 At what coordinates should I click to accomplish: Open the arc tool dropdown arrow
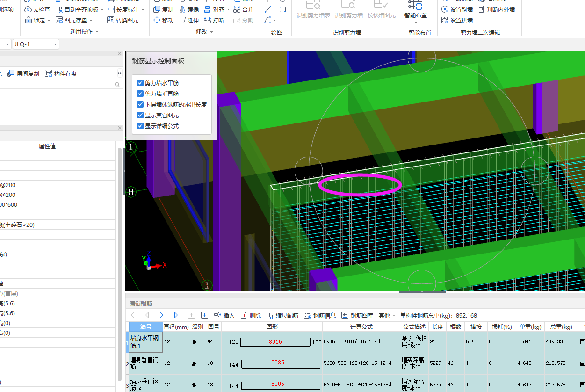click(x=274, y=21)
